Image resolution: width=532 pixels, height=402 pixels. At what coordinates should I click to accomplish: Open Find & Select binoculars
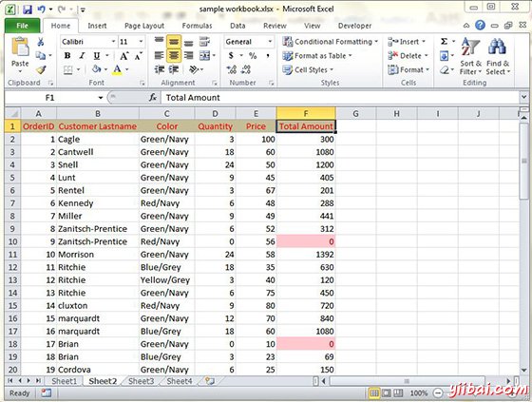(498, 56)
